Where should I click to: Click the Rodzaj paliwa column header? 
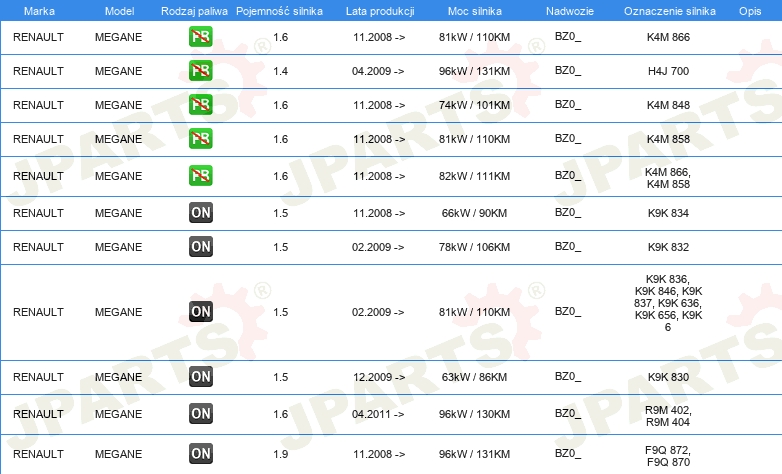194,11
